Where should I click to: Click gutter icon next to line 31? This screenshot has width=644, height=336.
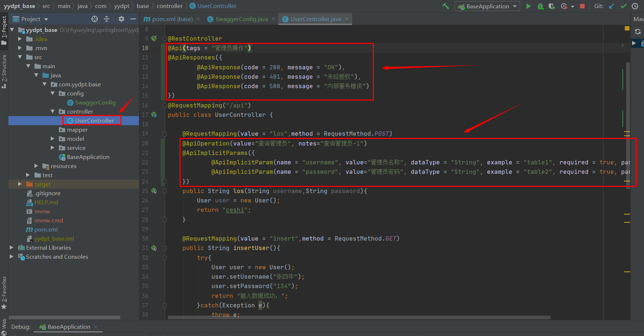tap(154, 248)
